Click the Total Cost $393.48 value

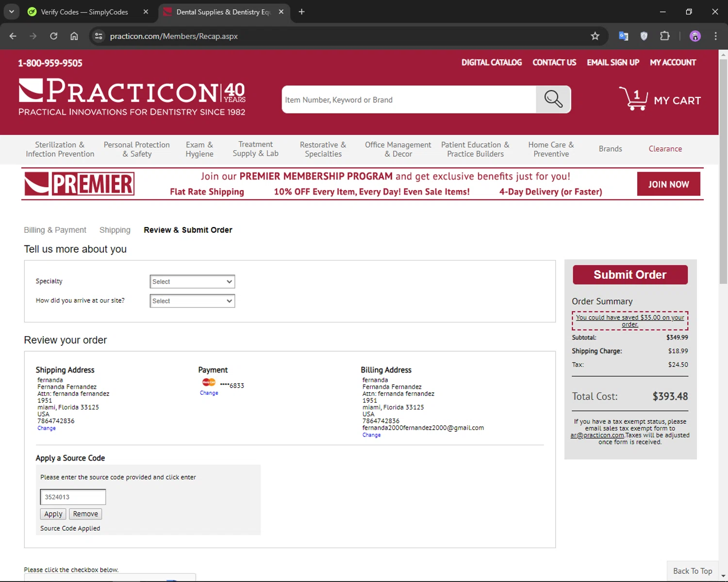tap(670, 396)
